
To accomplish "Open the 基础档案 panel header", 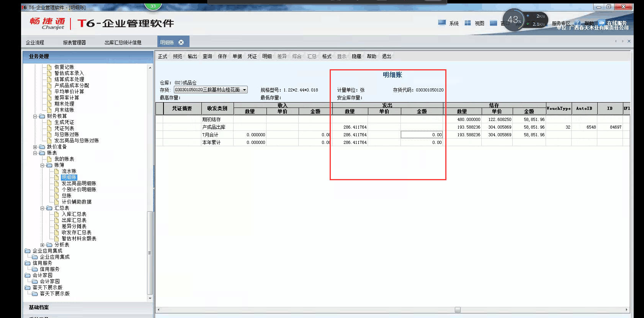I will click(88, 307).
